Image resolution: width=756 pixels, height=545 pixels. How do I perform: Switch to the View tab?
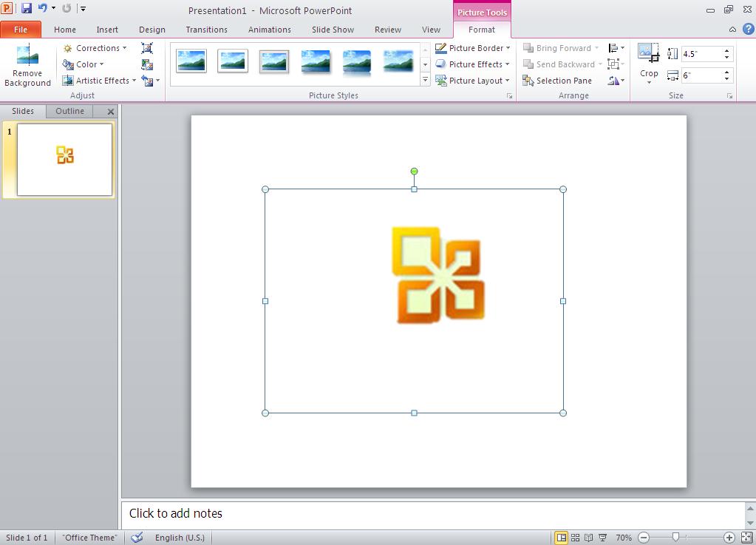431,30
